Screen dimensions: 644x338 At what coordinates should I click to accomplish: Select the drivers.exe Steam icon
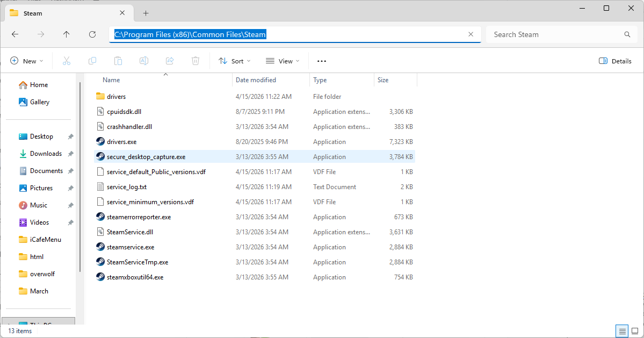pos(100,142)
